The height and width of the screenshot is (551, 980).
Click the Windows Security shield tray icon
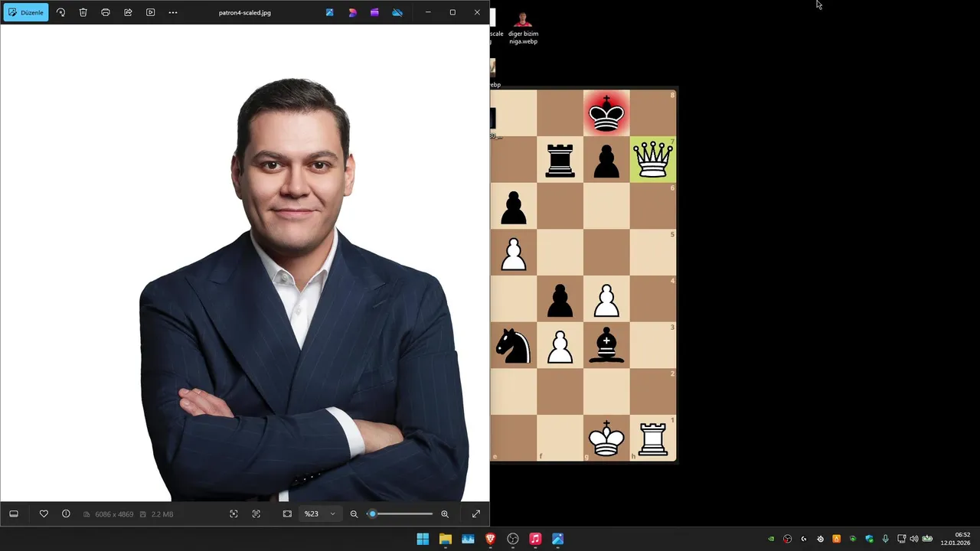869,539
